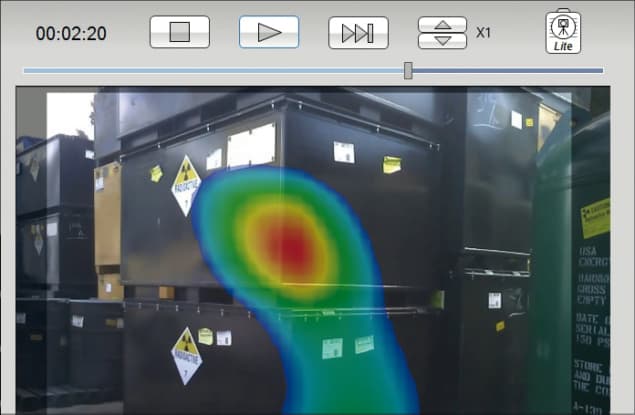Decrease playback speed with the down arrow
The image size is (635, 415).
coord(442,41)
